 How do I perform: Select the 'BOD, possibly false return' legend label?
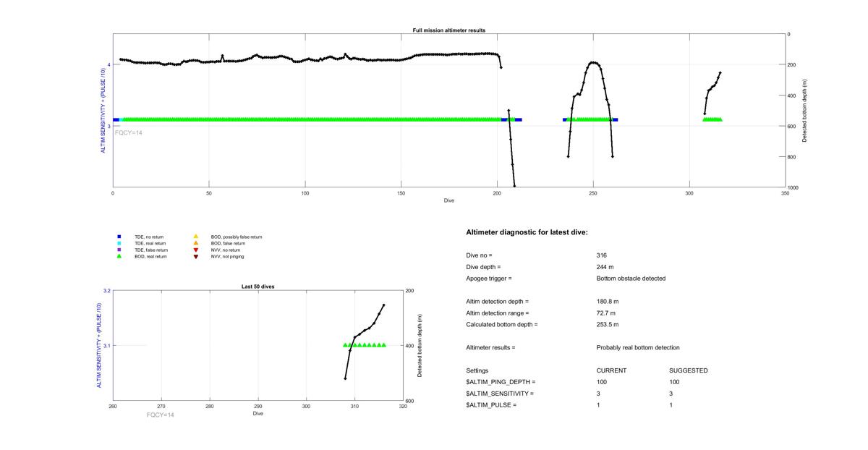[x=237, y=237]
